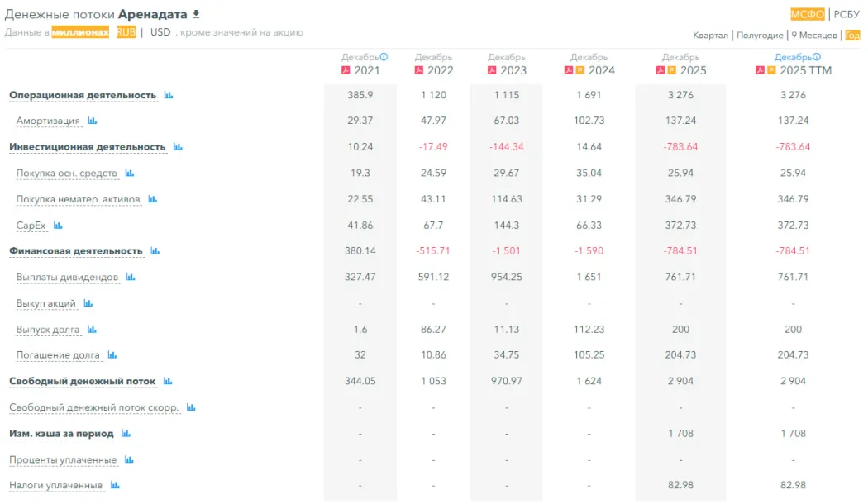Viewport: 868px width, 504px height.
Task: Click info icon next to Декабрь 2021
Action: pyautogui.click(x=384, y=57)
